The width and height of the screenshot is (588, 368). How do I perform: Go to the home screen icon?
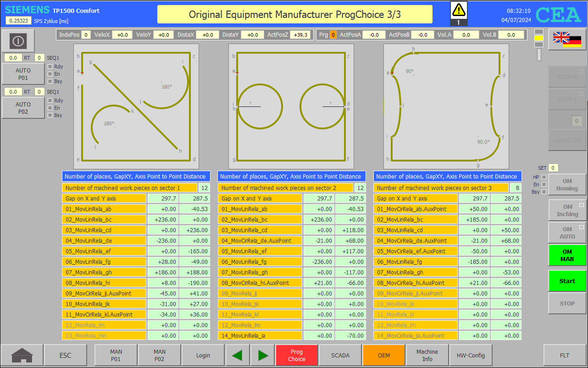point(22,355)
